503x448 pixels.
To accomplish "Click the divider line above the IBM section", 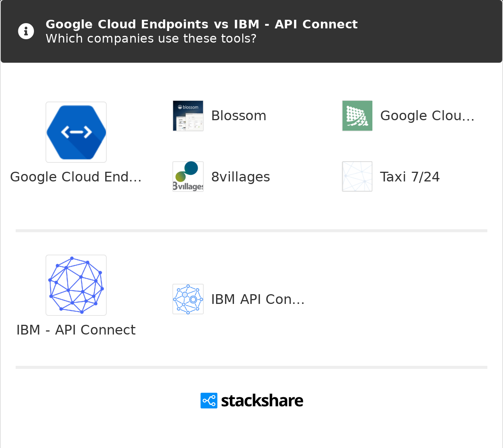I will click(251, 231).
